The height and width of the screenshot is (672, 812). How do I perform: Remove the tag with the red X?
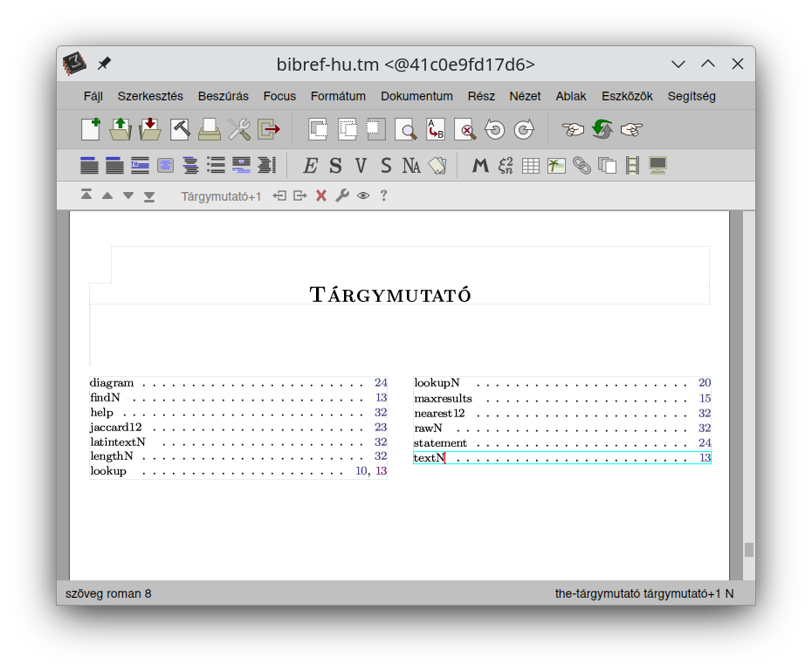[x=321, y=195]
